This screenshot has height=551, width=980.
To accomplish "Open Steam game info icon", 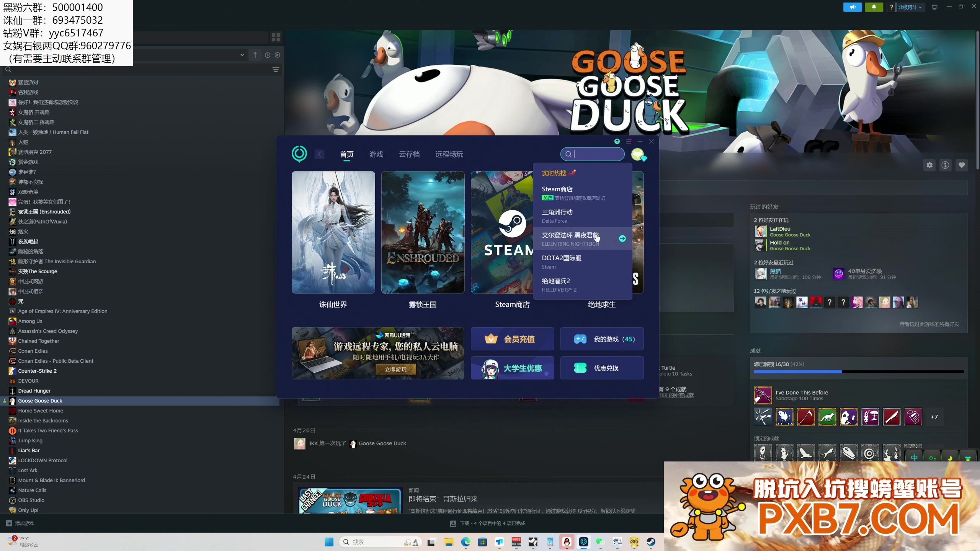I will click(x=946, y=165).
